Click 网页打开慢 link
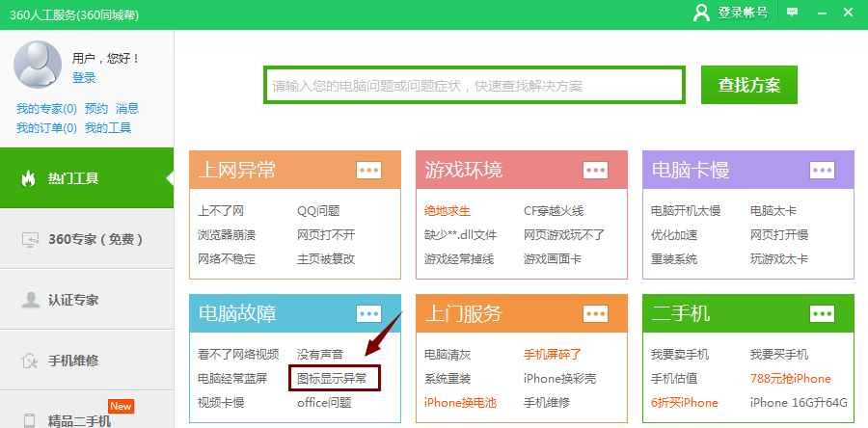The width and height of the screenshot is (868, 428). coord(779,235)
